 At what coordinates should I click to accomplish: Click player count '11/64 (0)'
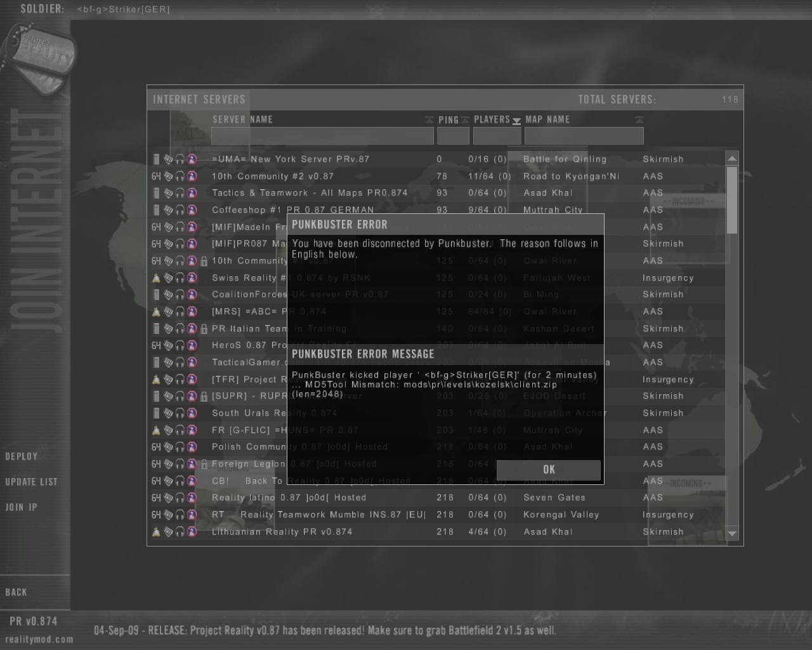489,176
